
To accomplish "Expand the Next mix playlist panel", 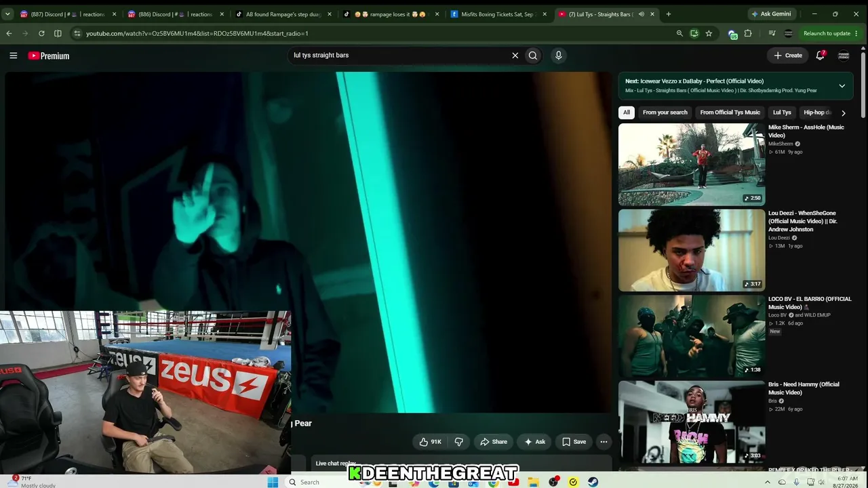I will 842,86.
